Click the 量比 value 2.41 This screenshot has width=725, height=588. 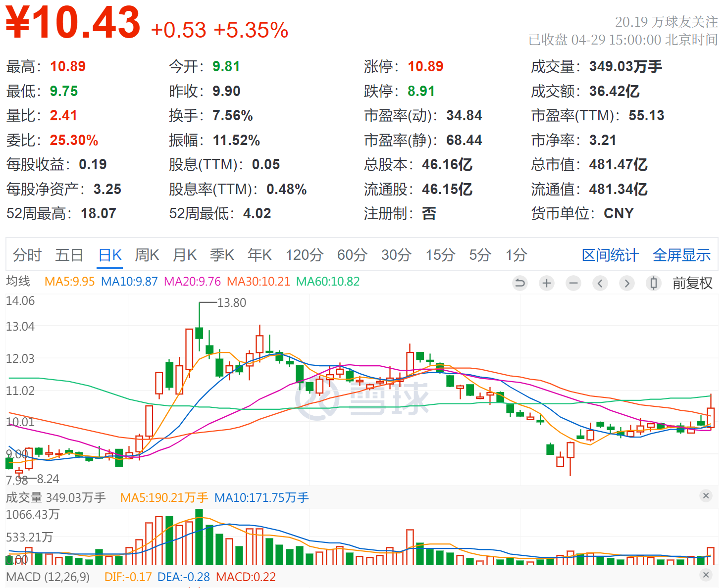point(63,115)
